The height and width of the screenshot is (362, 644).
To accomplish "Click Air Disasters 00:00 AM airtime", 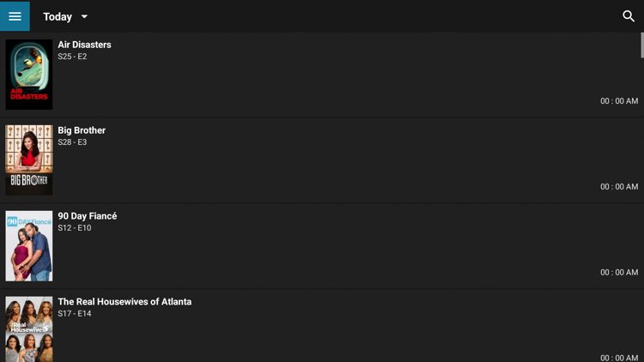I will click(x=619, y=101).
